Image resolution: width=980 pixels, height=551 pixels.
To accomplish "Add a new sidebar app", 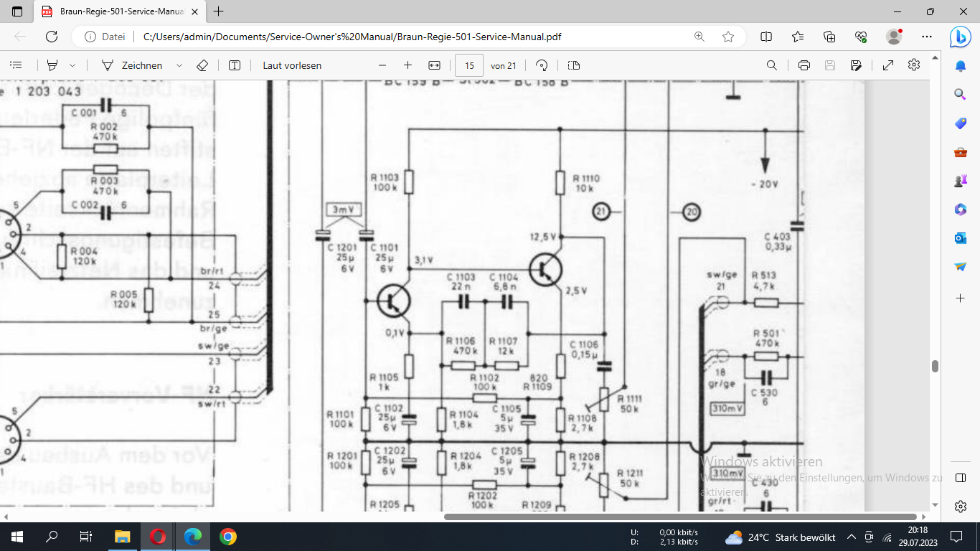I will (961, 297).
